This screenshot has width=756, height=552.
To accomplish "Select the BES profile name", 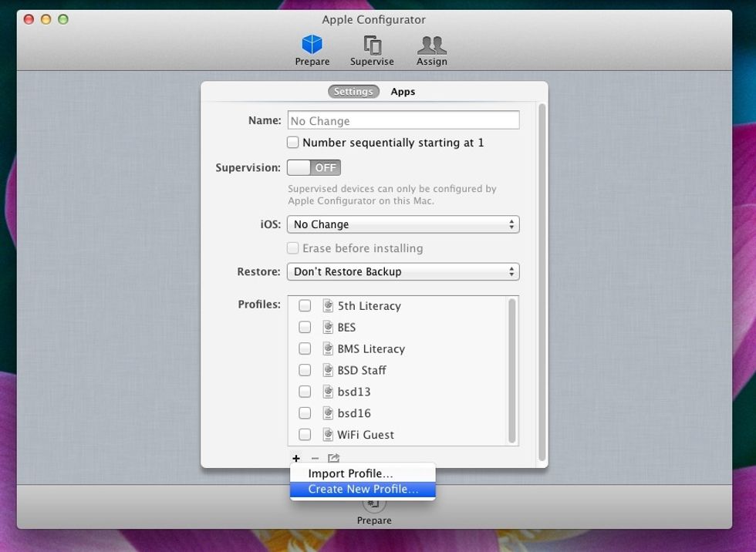I will [346, 328].
